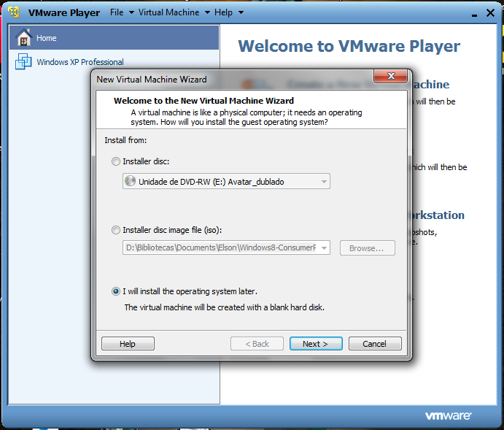504x430 pixels.
Task: Click the DVD disc icon in the drive combo
Action: 130,181
